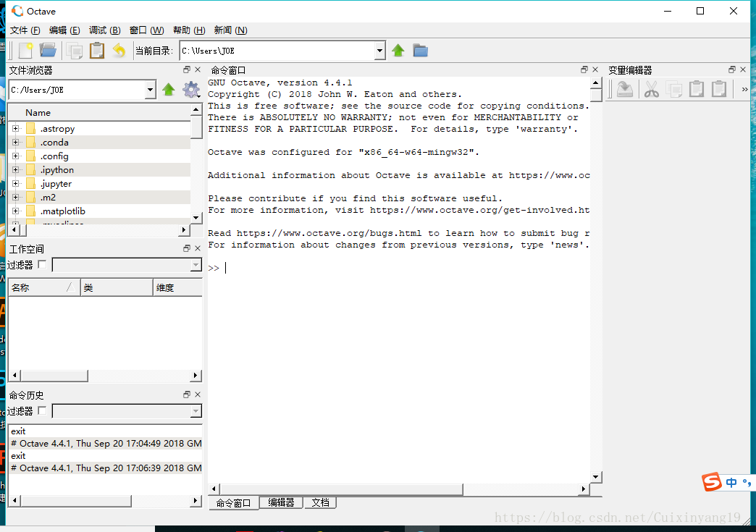Enable the command history filter checkbox
The image size is (756, 532).
click(x=43, y=410)
